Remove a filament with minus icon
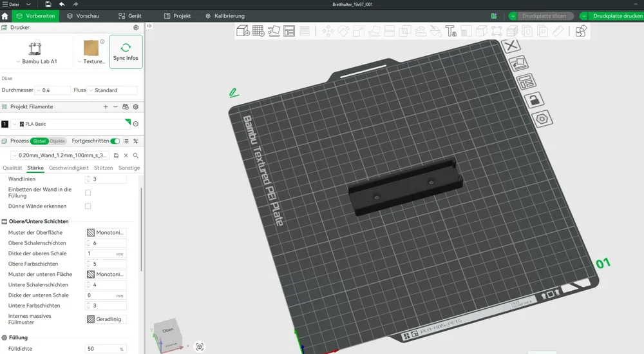This screenshot has height=354, width=644. [115, 107]
